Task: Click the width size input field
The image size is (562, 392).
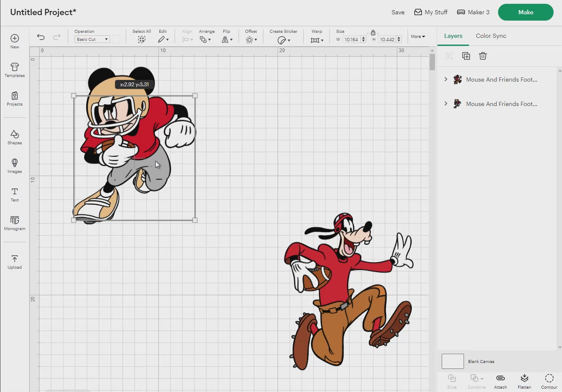Action: click(351, 40)
